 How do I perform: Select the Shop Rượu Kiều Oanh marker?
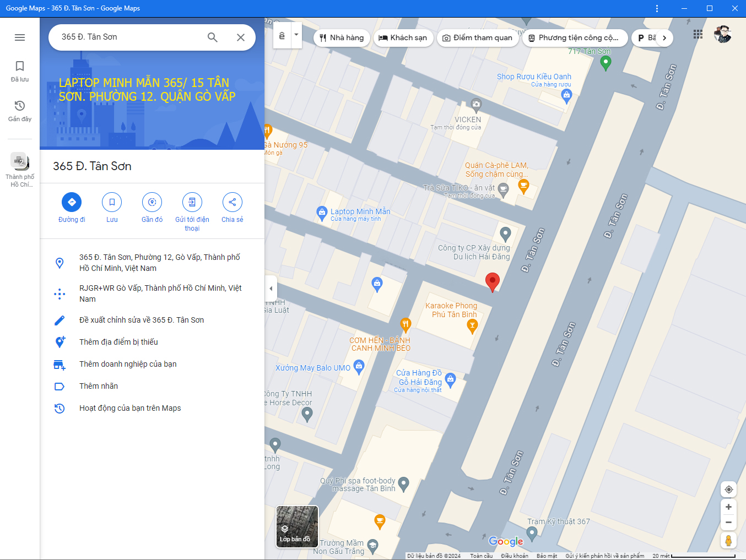tap(566, 96)
